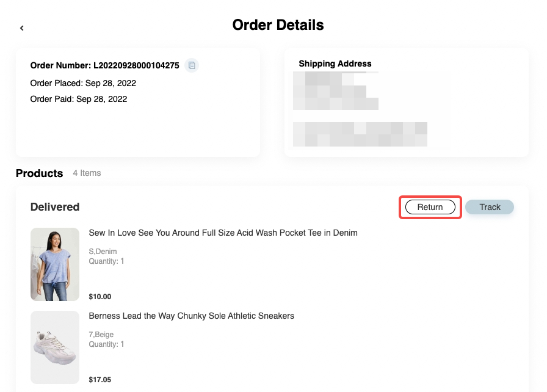The width and height of the screenshot is (547, 392).
Task: Click the $10.00 tee price
Action: point(100,297)
